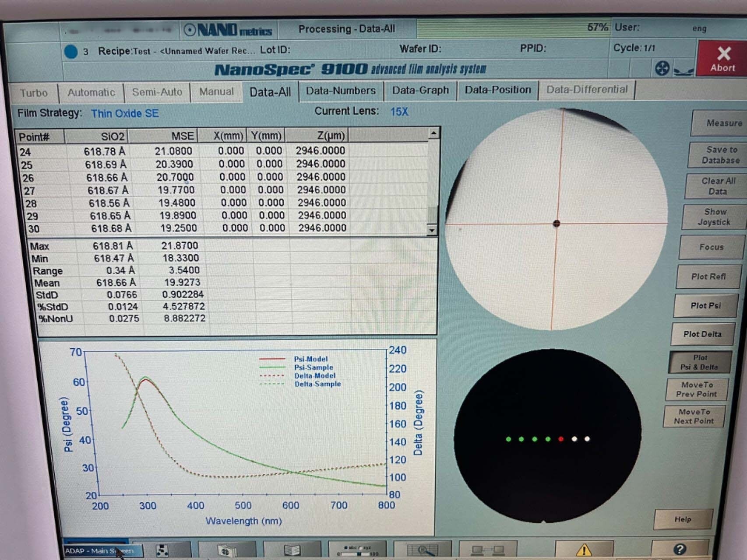
Task: Switch to the Semi-Auto tab
Action: pos(157,92)
